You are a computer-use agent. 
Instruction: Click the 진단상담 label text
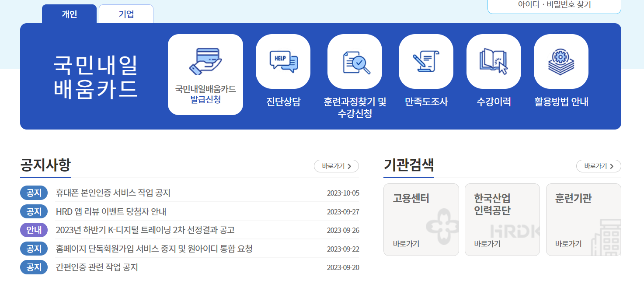[283, 102]
